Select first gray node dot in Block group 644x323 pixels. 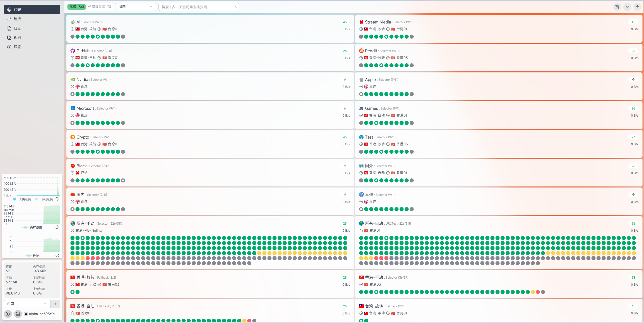pos(72,180)
